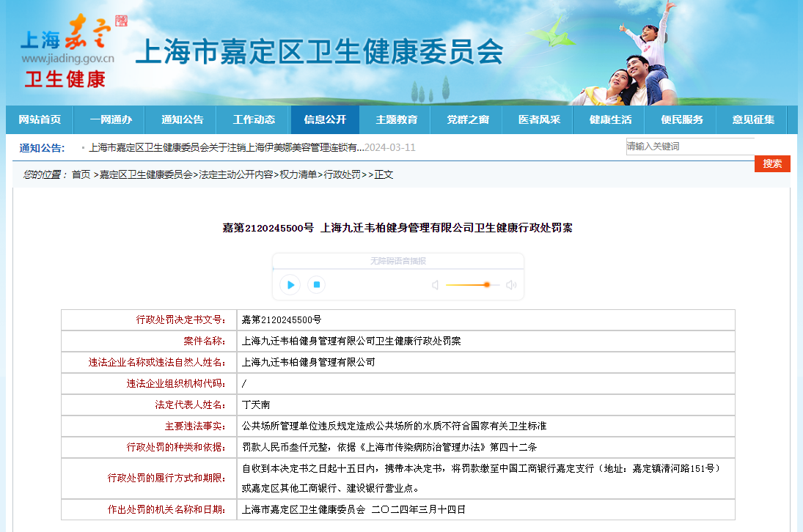Image resolution: width=803 pixels, height=532 pixels.
Task: Click the 行政处罚决定书文号 label
Action: click(181, 320)
